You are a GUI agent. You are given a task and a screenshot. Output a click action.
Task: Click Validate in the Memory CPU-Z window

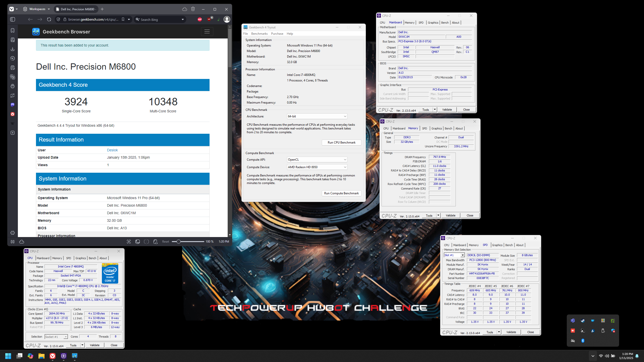click(x=450, y=215)
